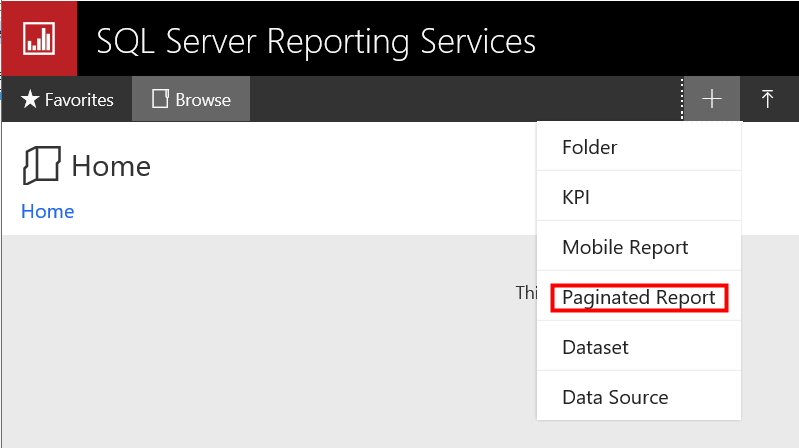Image resolution: width=799 pixels, height=448 pixels.
Task: Follow the blue Home breadcrumb link
Action: coord(47,211)
